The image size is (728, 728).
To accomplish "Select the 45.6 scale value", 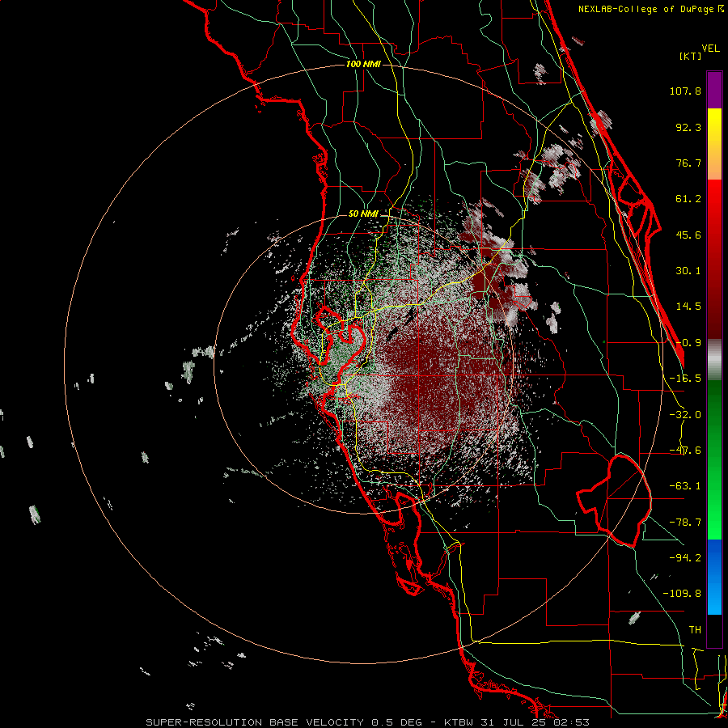I will coord(688,235).
